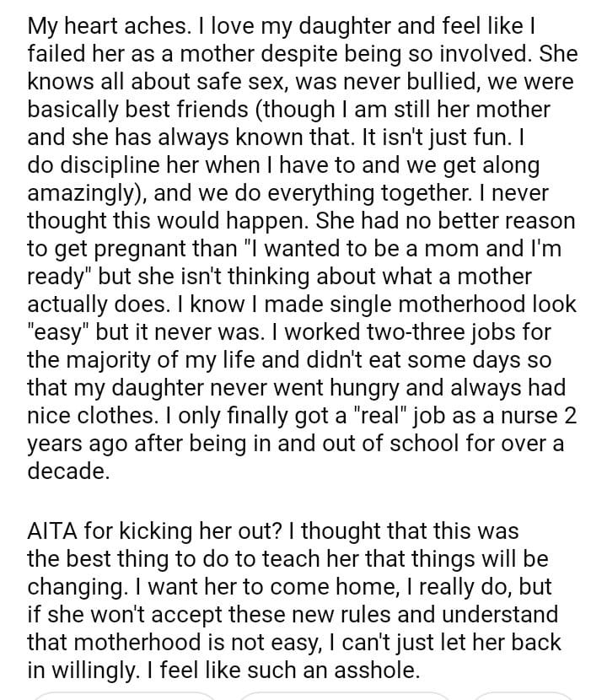
Task: Click the quoted word "real" before job
Action: click(x=385, y=416)
